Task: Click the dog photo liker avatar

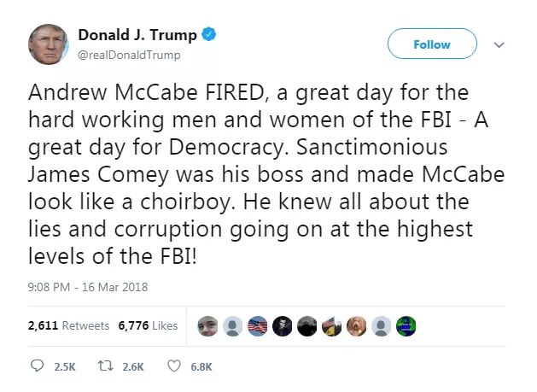Action: click(357, 325)
